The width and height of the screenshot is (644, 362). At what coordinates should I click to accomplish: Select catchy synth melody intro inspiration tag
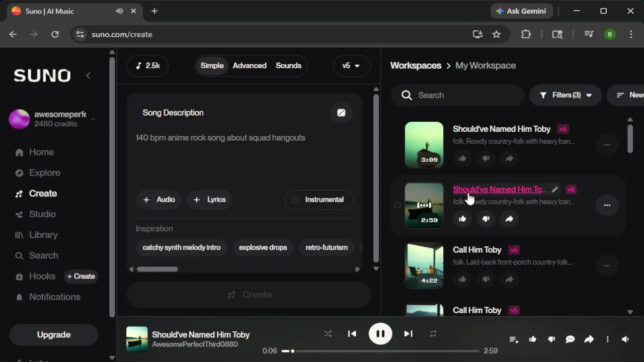tap(182, 247)
